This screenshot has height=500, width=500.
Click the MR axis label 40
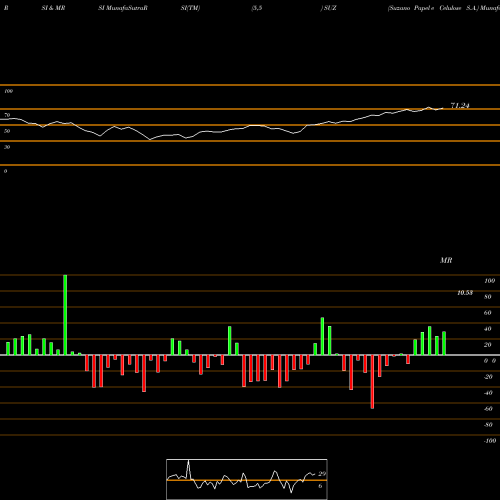(x=488, y=329)
